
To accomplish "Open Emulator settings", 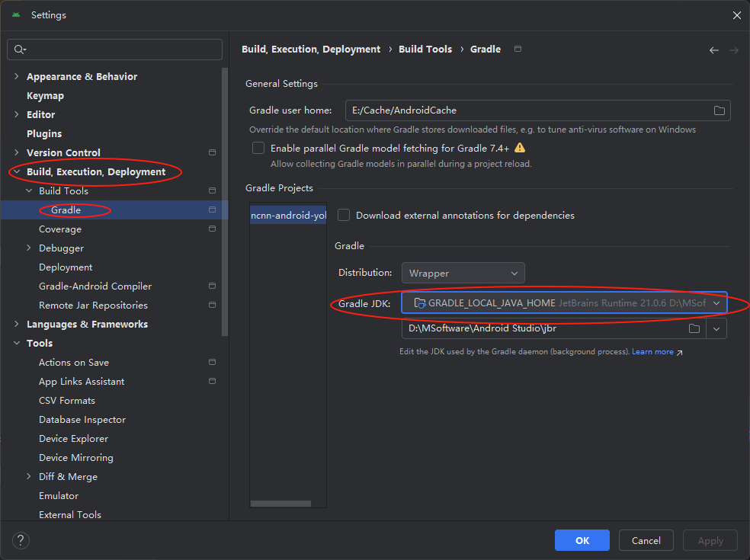I will point(59,496).
